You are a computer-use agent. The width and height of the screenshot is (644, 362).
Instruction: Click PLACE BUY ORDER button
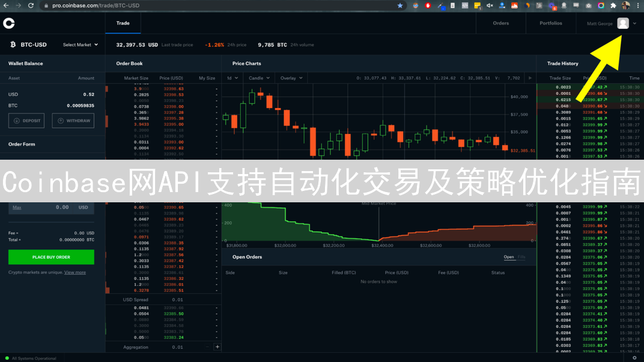click(51, 257)
